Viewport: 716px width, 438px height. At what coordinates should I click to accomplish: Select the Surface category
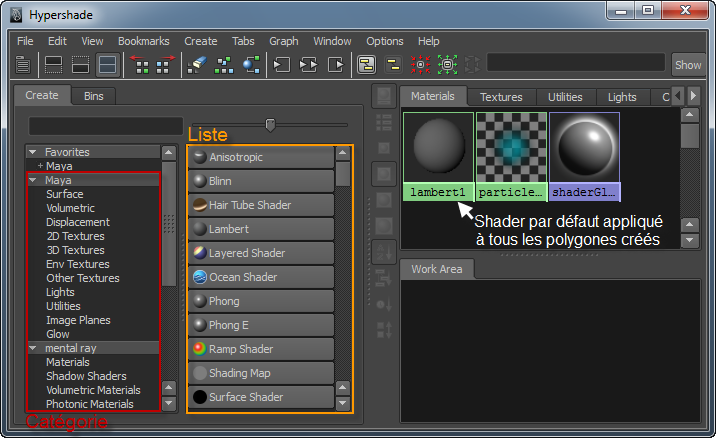point(64,194)
